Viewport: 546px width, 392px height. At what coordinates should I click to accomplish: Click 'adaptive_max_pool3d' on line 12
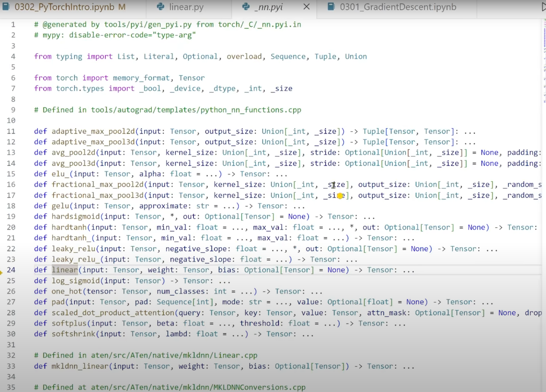point(93,142)
